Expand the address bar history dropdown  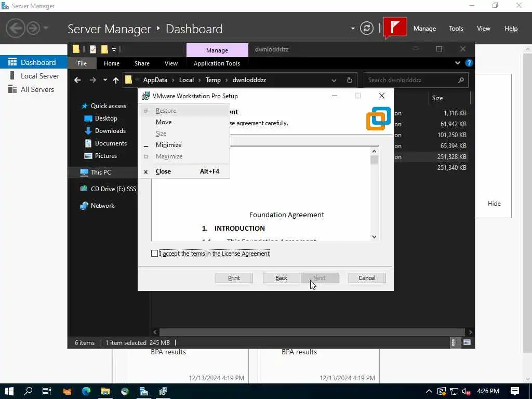pos(334,81)
